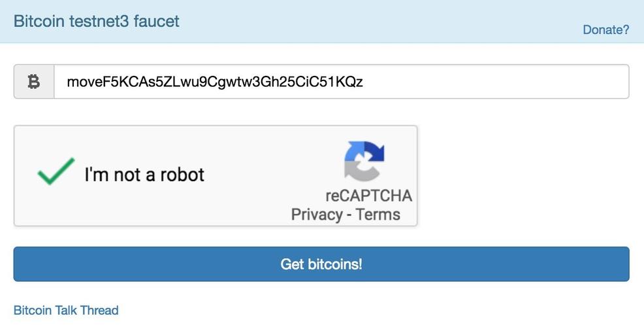644x327 pixels.
Task: Visit the Bitcoin Talk Thread link
Action: (66, 310)
